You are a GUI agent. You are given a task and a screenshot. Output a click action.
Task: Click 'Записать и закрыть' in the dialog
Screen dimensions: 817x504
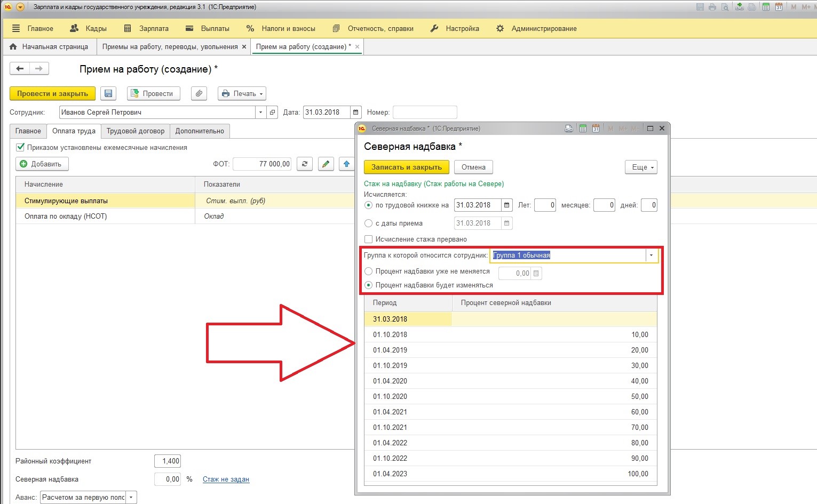pyautogui.click(x=407, y=167)
